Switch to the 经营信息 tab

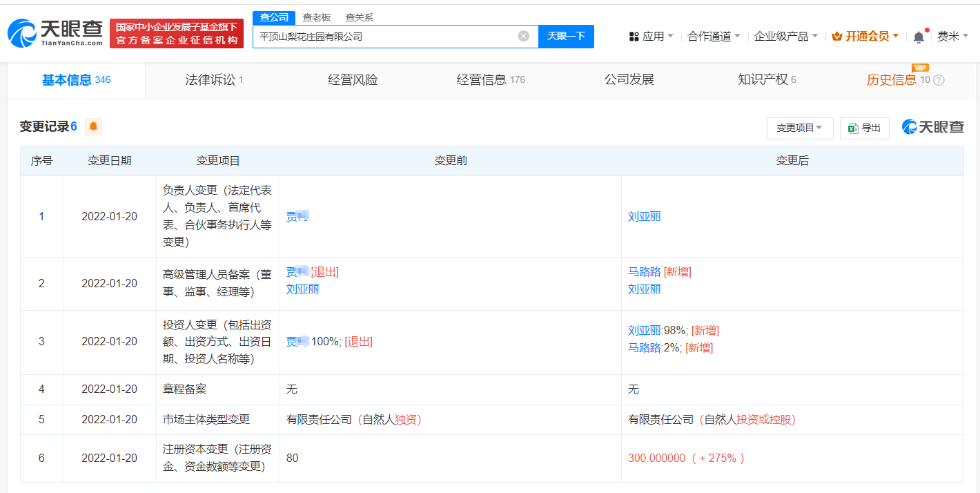pos(483,79)
